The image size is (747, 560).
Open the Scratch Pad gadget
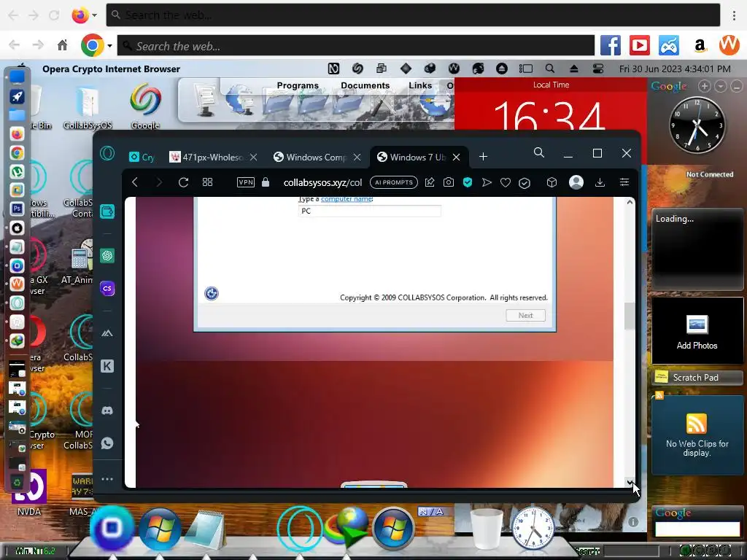pyautogui.click(x=697, y=378)
